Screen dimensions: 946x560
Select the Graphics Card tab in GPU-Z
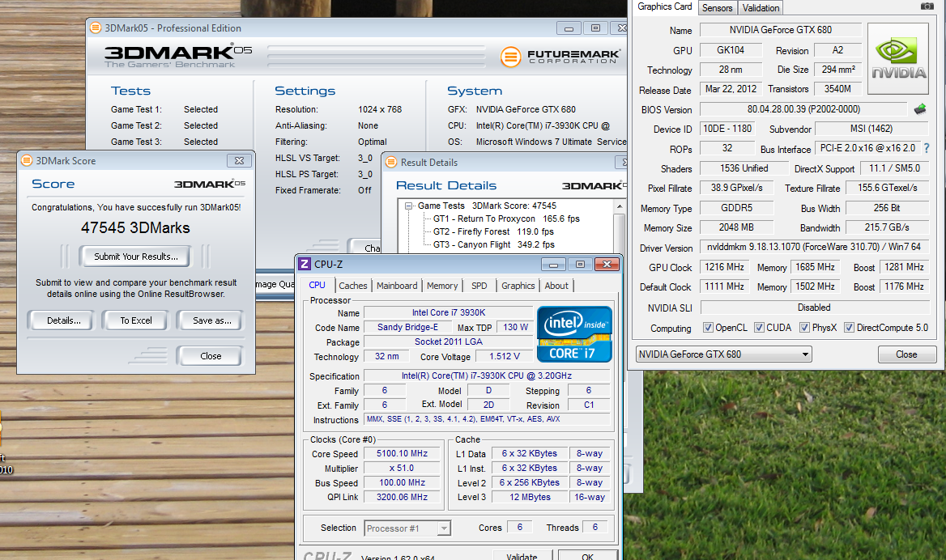[664, 6]
